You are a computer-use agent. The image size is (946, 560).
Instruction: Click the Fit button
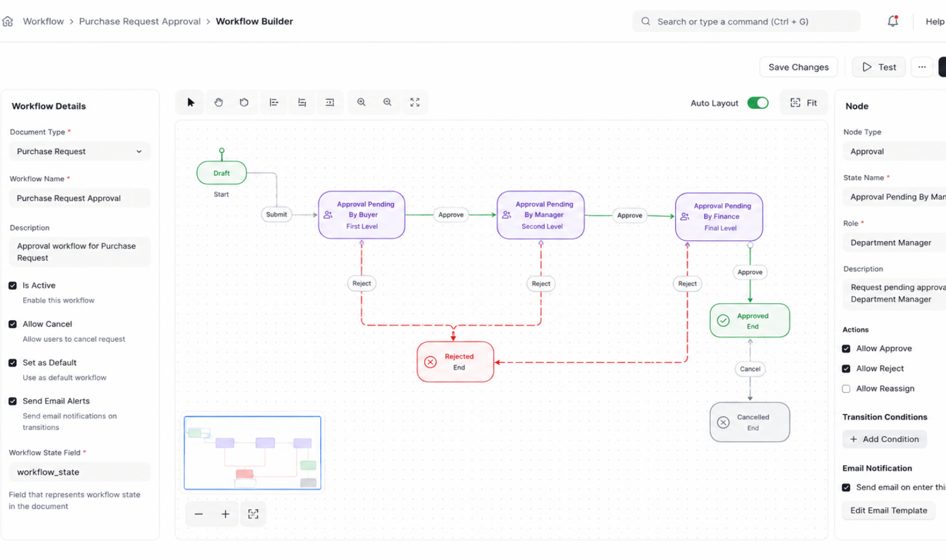(x=804, y=103)
